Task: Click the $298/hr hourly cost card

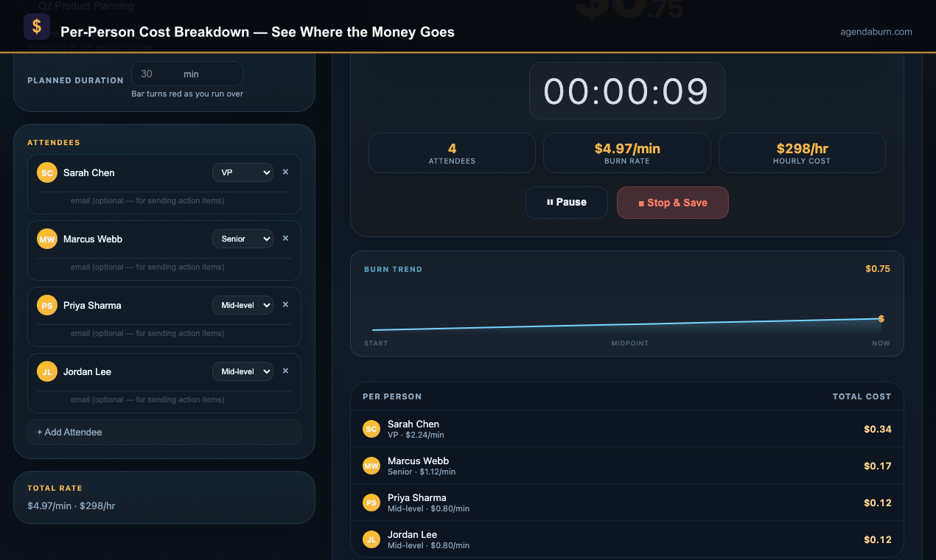Action: [802, 153]
